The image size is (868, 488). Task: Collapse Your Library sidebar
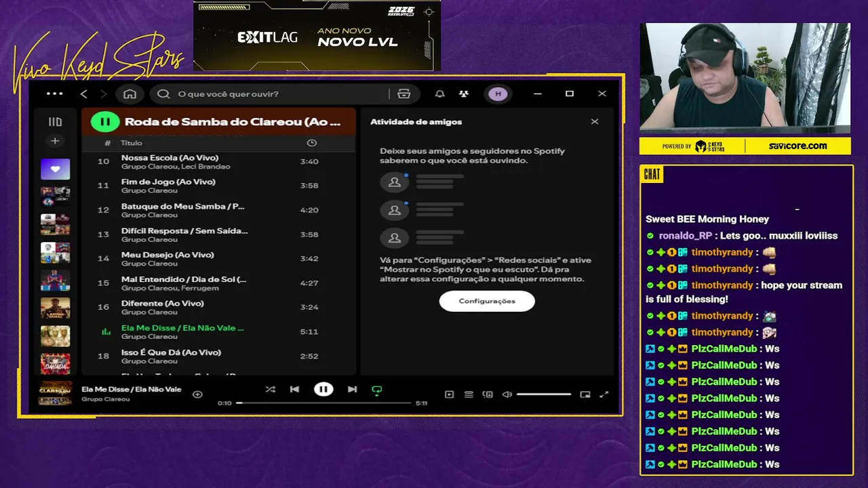pos(55,122)
